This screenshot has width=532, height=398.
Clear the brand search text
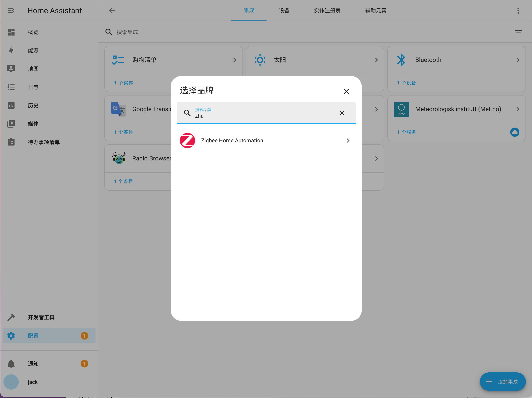tap(341, 113)
